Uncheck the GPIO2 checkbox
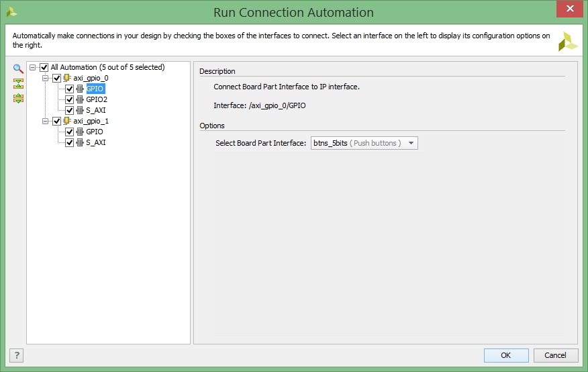The width and height of the screenshot is (588, 372). [x=69, y=99]
